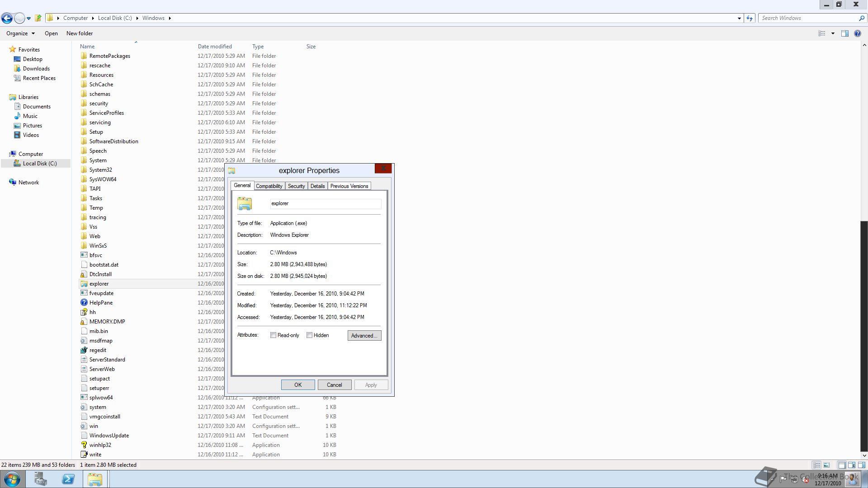Toggle the Hidden attribute checkbox

click(309, 335)
